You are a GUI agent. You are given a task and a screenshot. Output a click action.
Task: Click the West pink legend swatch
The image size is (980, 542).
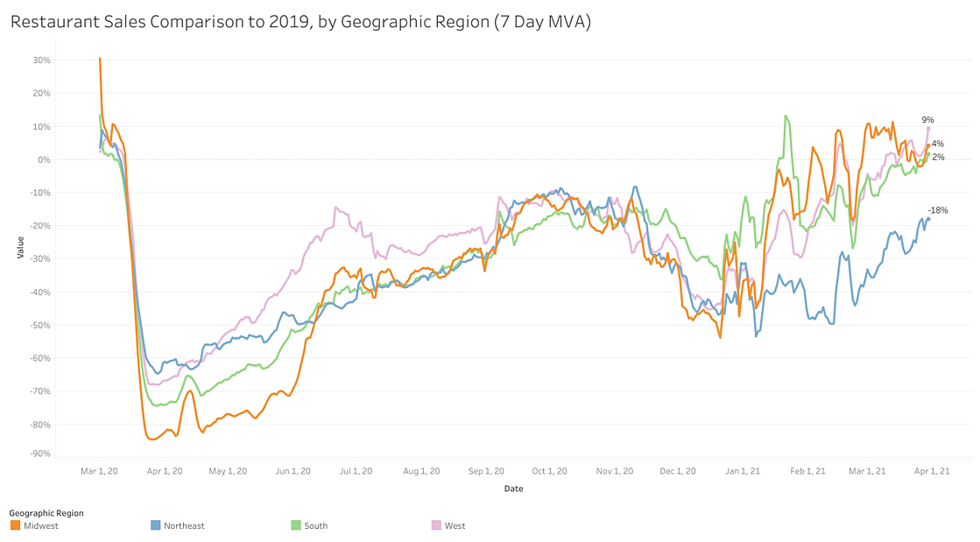click(435, 525)
